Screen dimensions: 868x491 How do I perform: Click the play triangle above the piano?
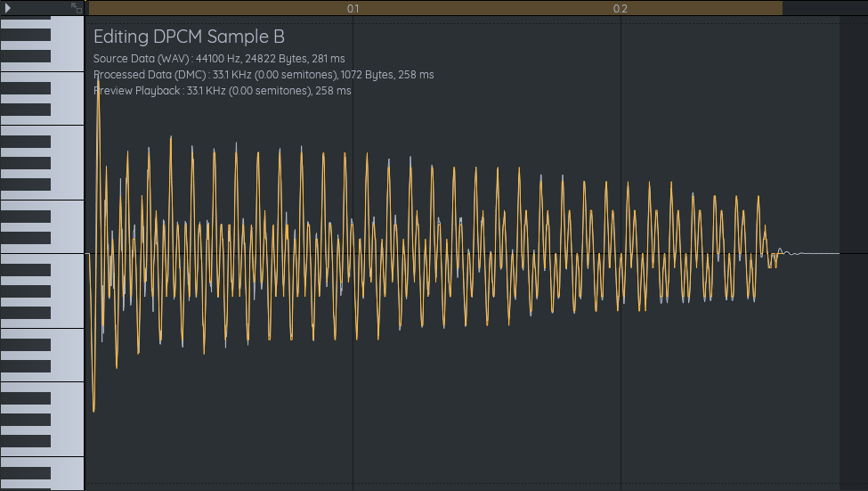click(x=8, y=8)
